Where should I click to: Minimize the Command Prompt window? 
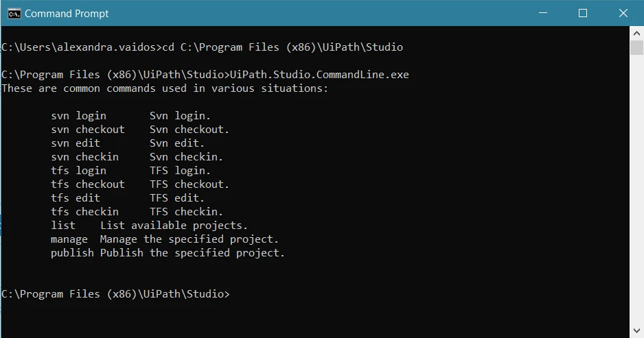point(543,13)
